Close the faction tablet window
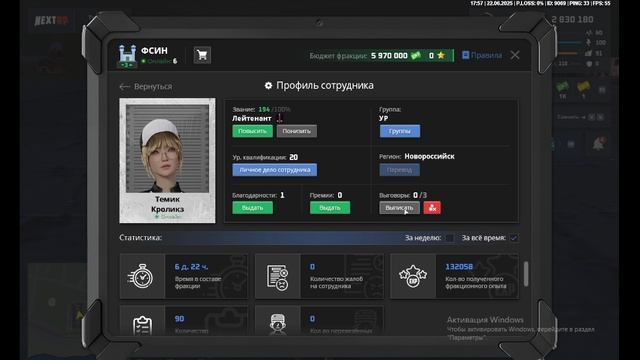The image size is (640, 360). tap(515, 55)
